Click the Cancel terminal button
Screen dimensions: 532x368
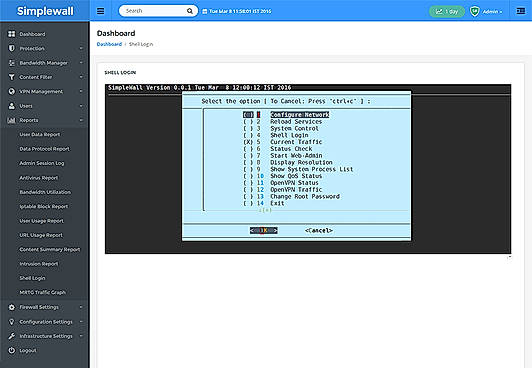pyautogui.click(x=319, y=231)
